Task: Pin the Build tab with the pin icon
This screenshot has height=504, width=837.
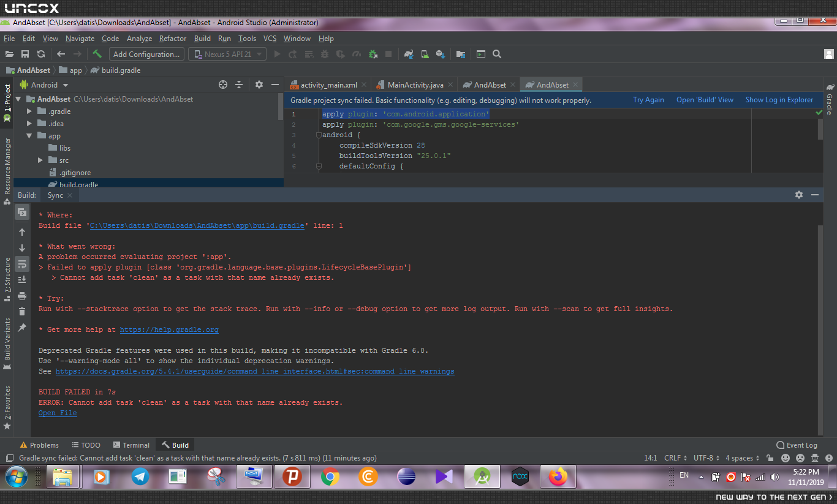Action: point(22,328)
